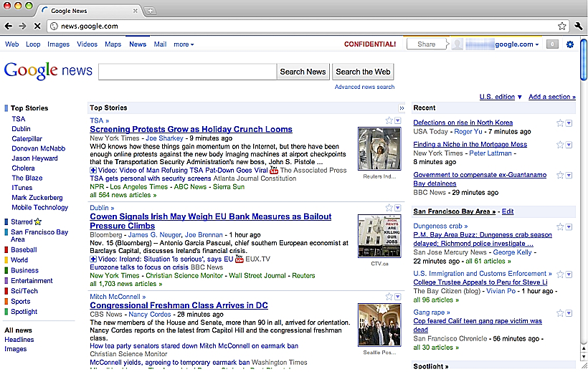Stop loading the page with X button

coord(37,26)
